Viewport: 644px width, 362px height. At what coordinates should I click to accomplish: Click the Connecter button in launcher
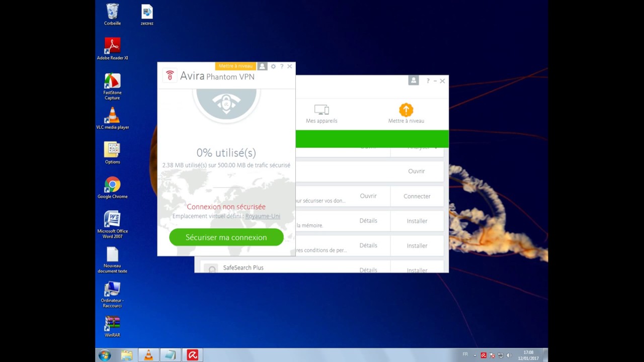(x=417, y=196)
